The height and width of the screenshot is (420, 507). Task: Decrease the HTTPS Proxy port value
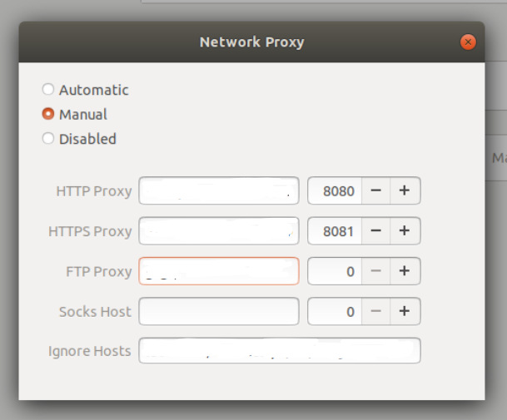click(x=375, y=231)
